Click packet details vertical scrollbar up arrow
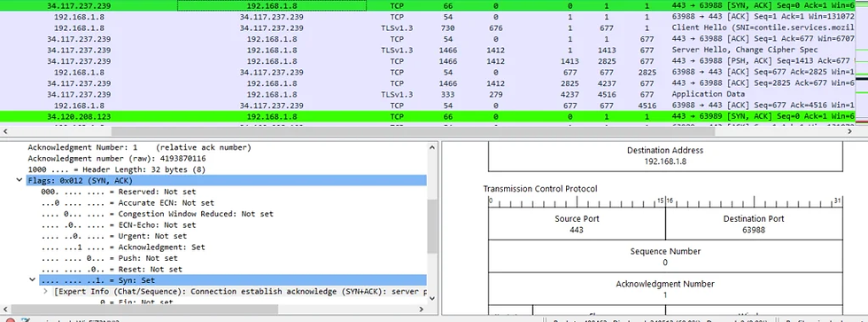The height and width of the screenshot is (322, 868). [432, 147]
